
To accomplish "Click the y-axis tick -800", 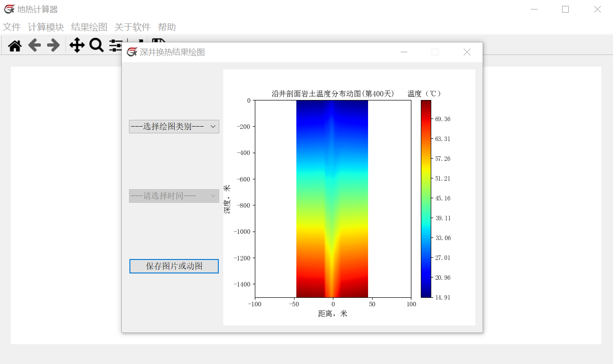I will point(244,205).
